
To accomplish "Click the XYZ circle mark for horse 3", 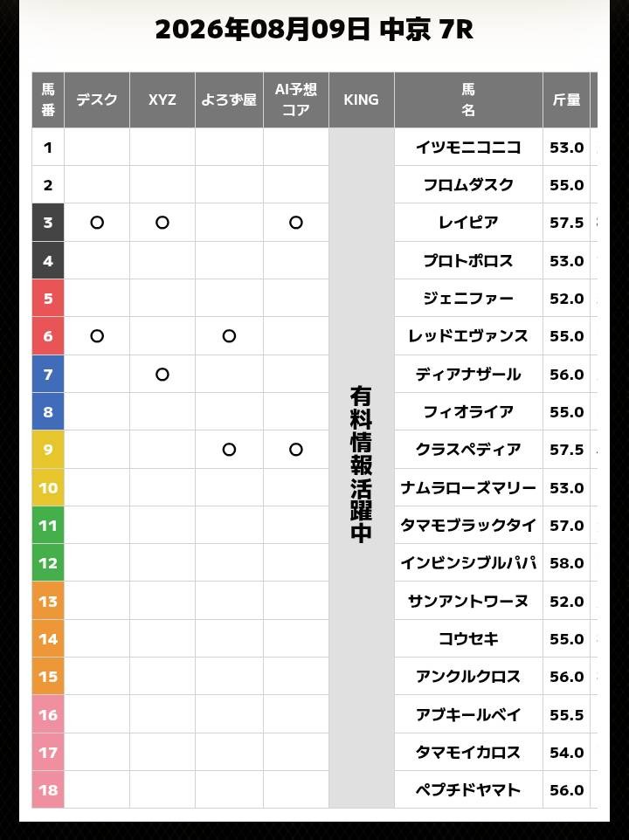I will (x=162, y=223).
